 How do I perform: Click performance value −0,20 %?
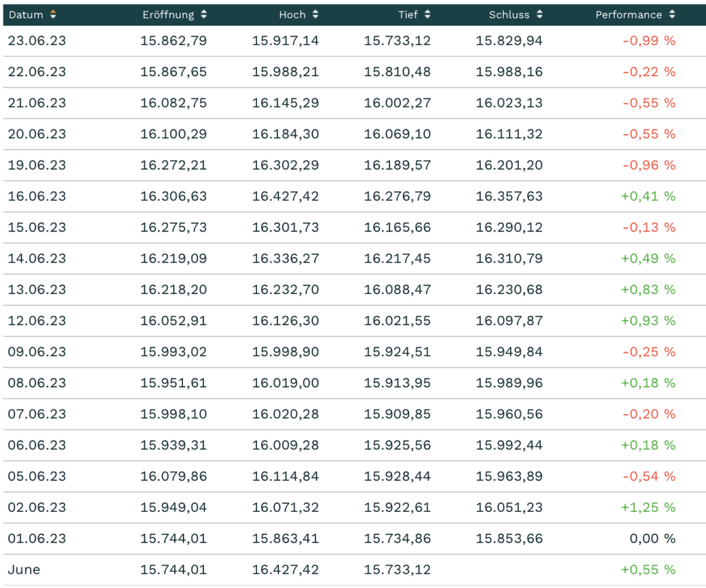(649, 413)
